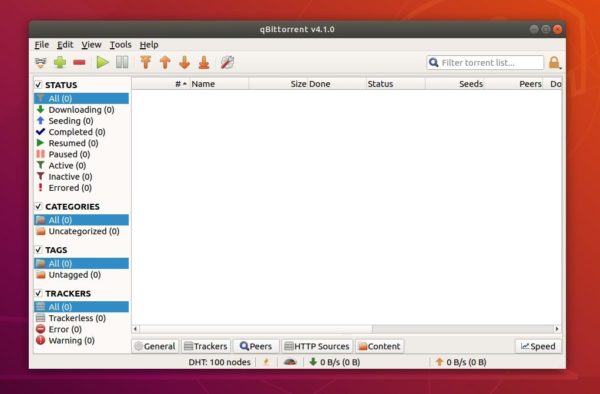Click the green Resume play icon
The height and width of the screenshot is (394, 600).
(x=102, y=62)
